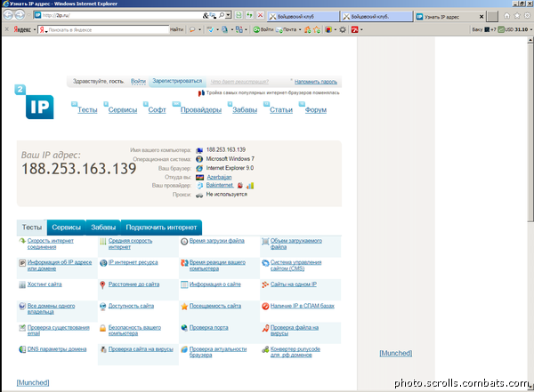Open Скорость интернет соединения test link
Screen dimensions: 534x392
click(x=51, y=244)
